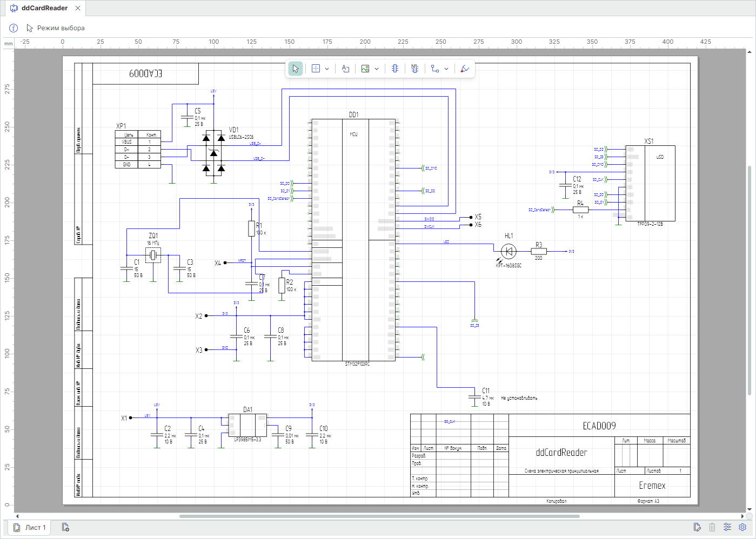This screenshot has width=756, height=539.
Task: Open the settings gear in status bar
Action: click(742, 527)
